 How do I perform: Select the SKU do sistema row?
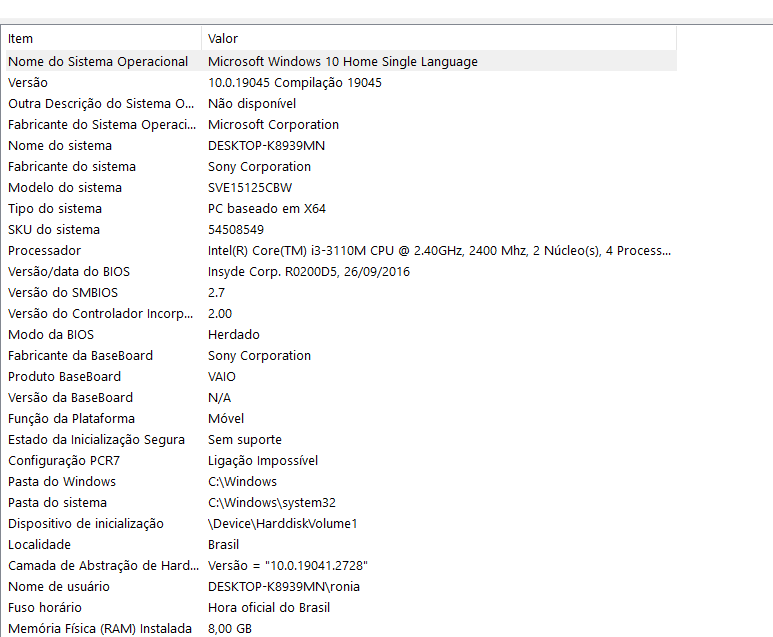[x=341, y=229]
